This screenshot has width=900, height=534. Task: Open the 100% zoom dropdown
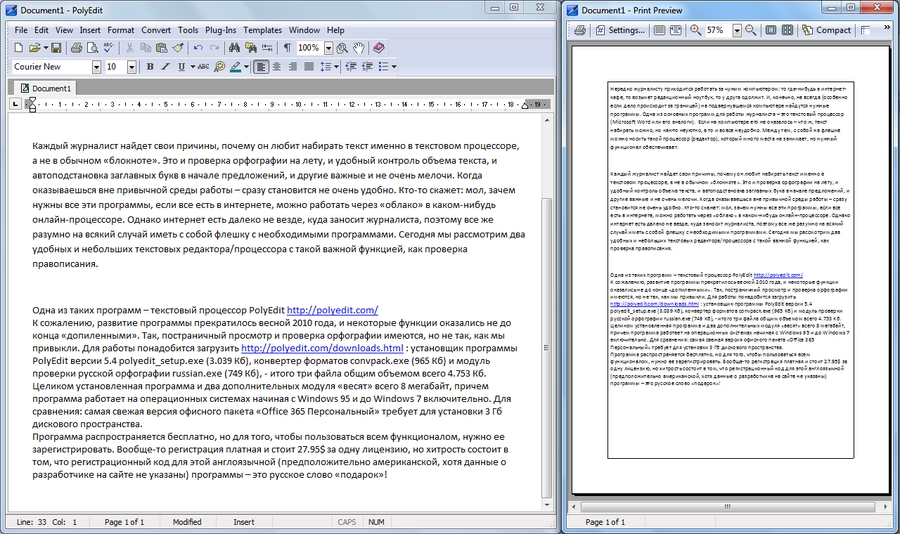[328, 48]
